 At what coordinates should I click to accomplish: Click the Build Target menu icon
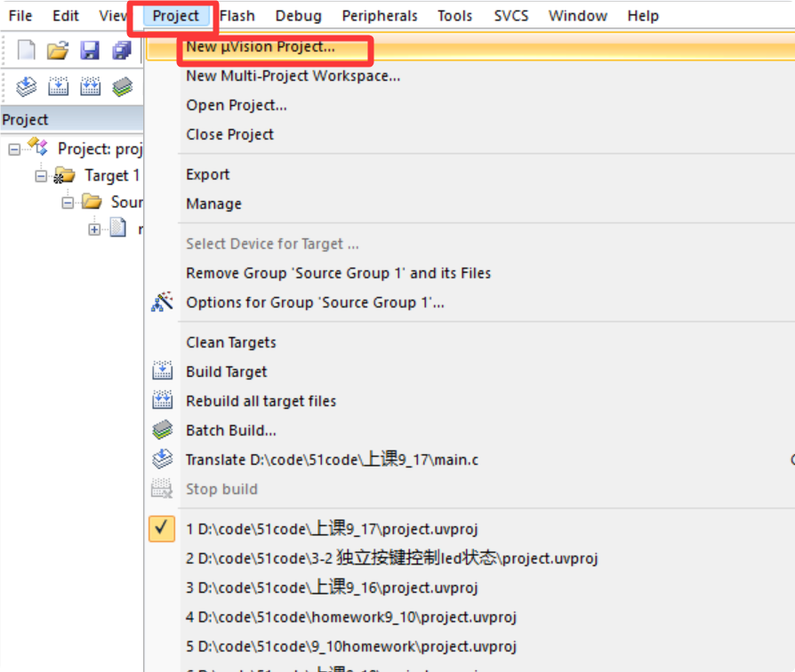(162, 371)
